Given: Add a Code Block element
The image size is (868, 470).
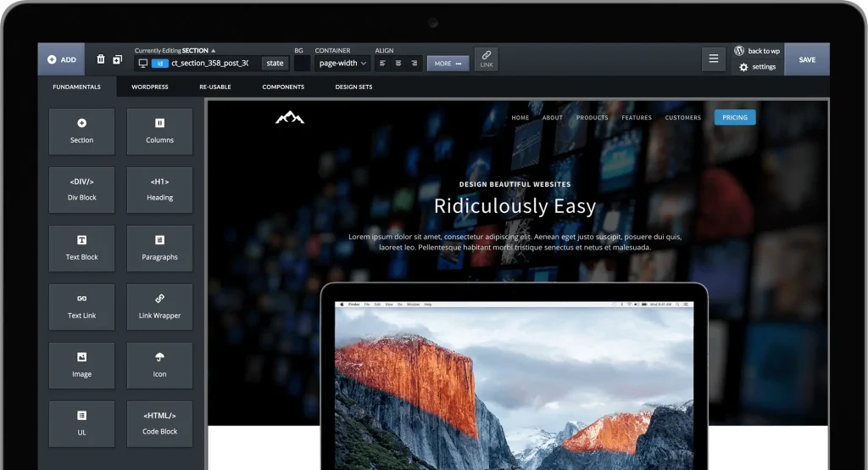Looking at the screenshot, I should tap(159, 423).
